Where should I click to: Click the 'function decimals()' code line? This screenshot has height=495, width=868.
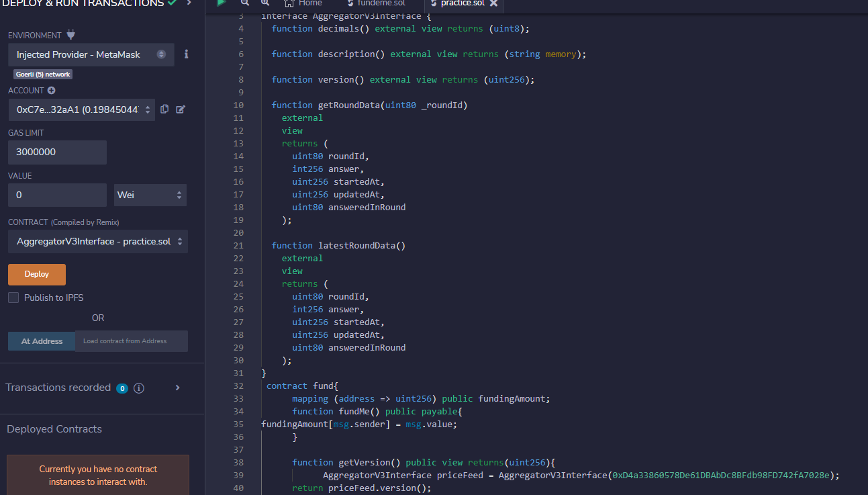click(401, 28)
